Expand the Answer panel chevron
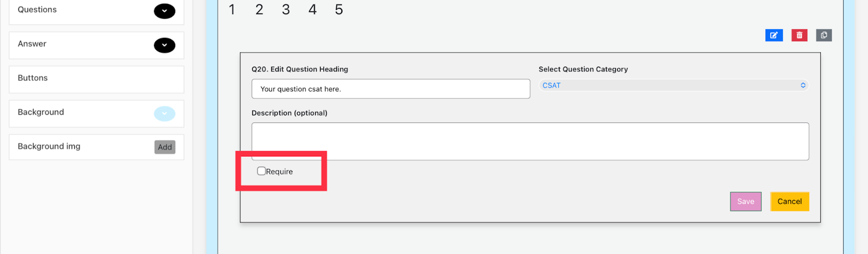Image resolution: width=868 pixels, height=254 pixels. (164, 45)
